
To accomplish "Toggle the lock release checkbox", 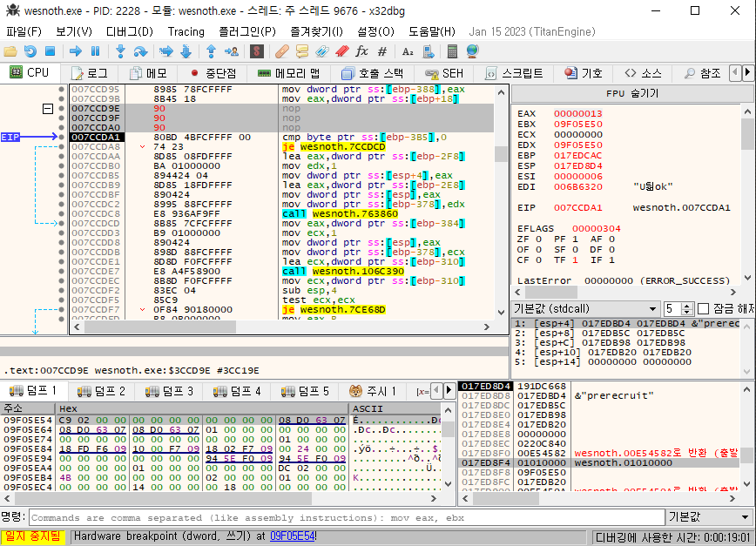I will (704, 308).
